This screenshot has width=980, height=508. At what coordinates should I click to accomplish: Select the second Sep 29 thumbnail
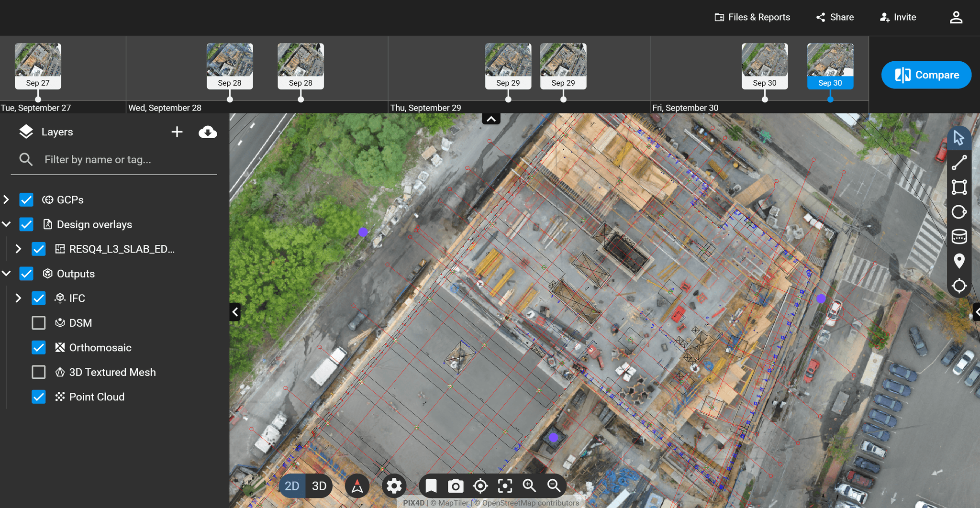(x=563, y=66)
